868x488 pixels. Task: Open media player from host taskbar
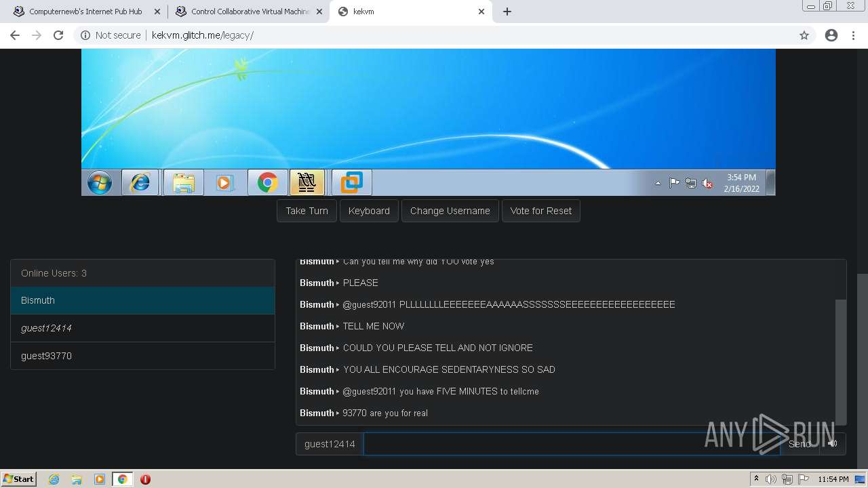[99, 479]
